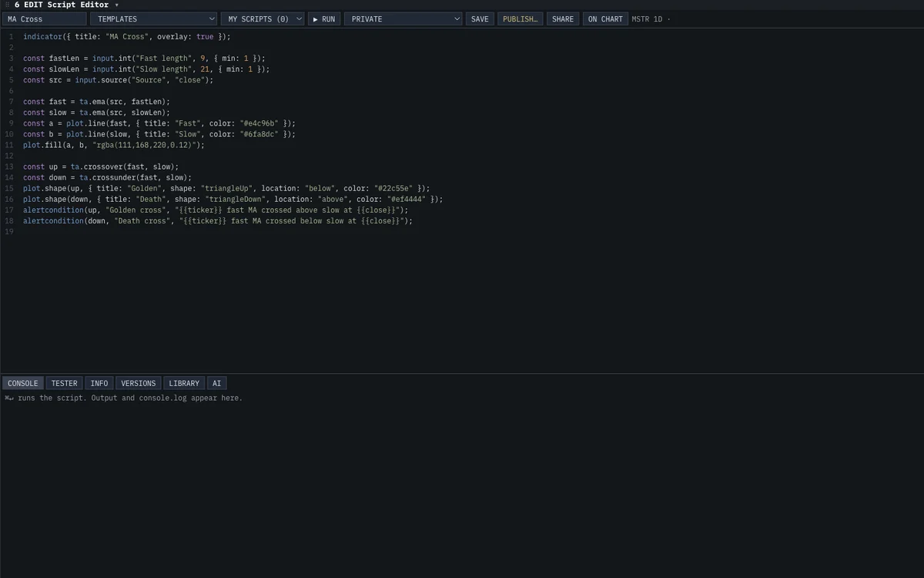Click the "#22c55e" color string in code

(393, 187)
